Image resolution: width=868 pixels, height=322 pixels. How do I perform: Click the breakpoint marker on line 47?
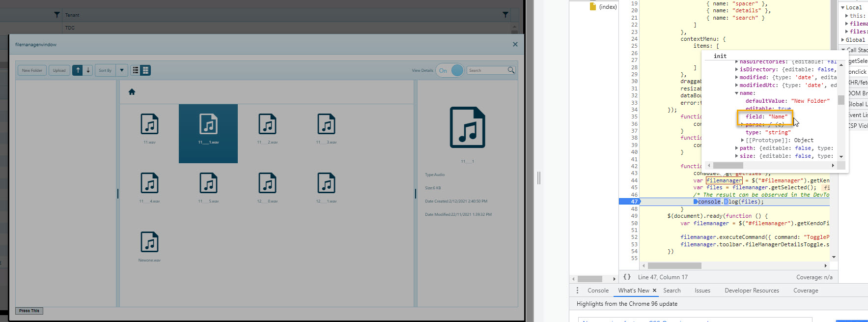click(630, 202)
